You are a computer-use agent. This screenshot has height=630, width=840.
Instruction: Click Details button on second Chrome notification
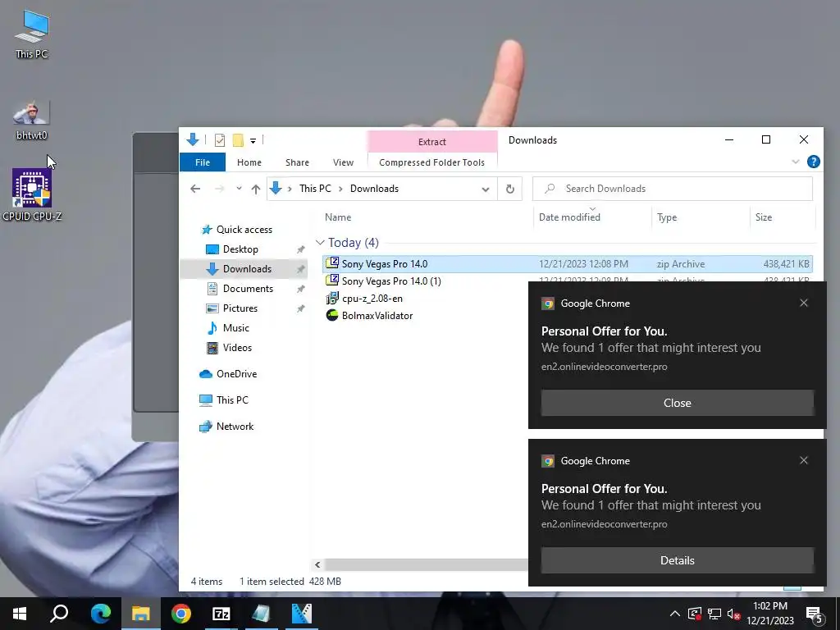[x=677, y=560]
